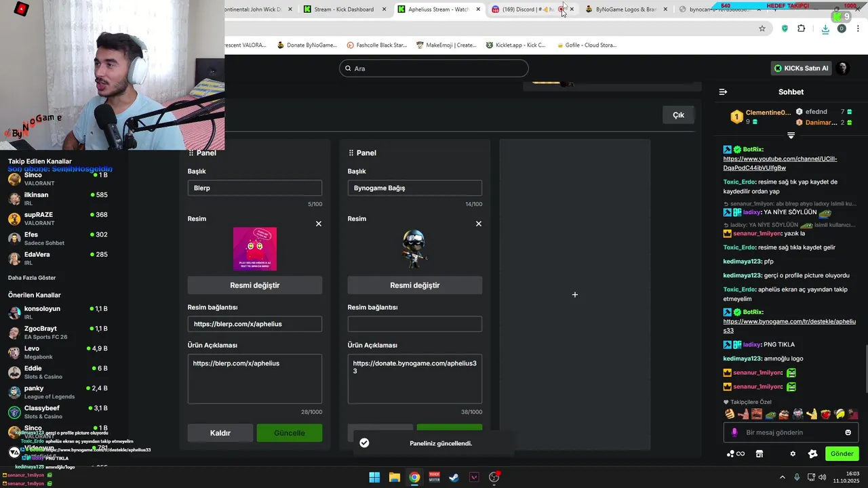Open the emote splat icon near Gönder

[813, 453]
